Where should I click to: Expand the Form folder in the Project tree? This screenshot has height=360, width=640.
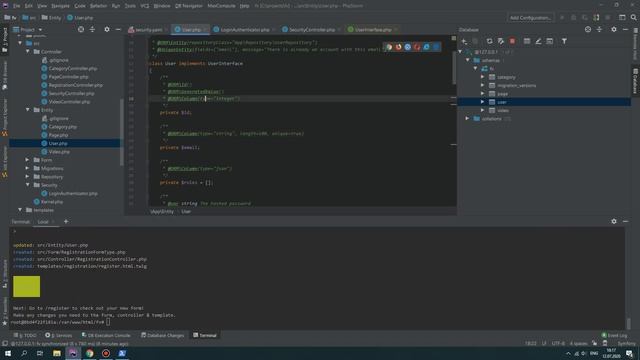(28, 160)
